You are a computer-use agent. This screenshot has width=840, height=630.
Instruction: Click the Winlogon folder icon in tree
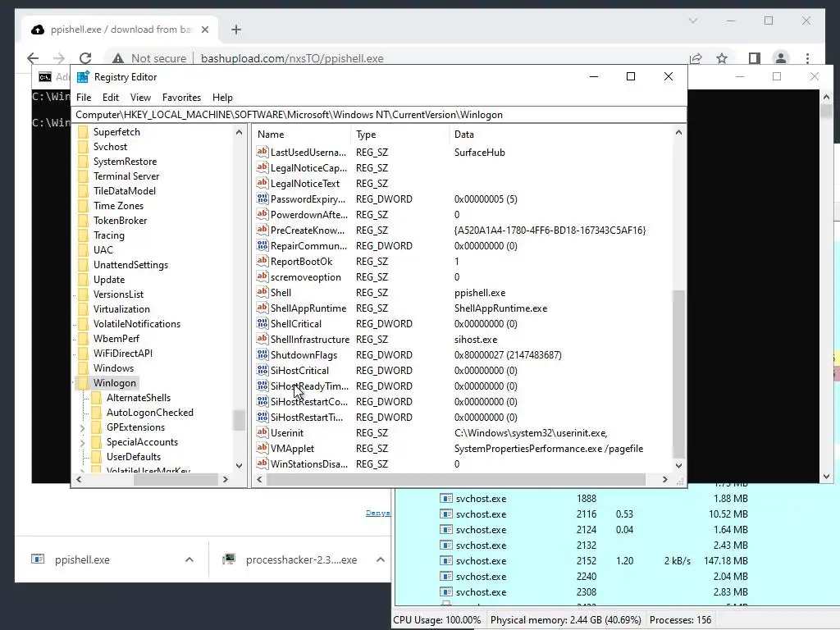(83, 382)
